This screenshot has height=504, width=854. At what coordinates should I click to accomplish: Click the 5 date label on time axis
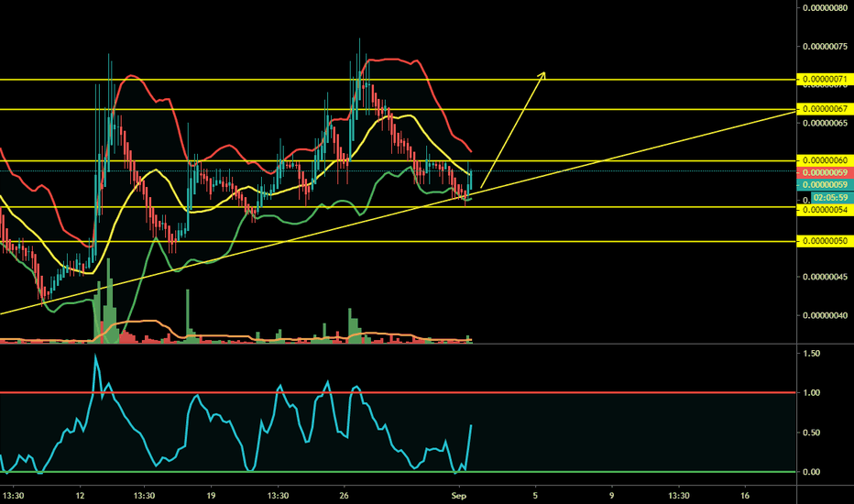pos(535,495)
